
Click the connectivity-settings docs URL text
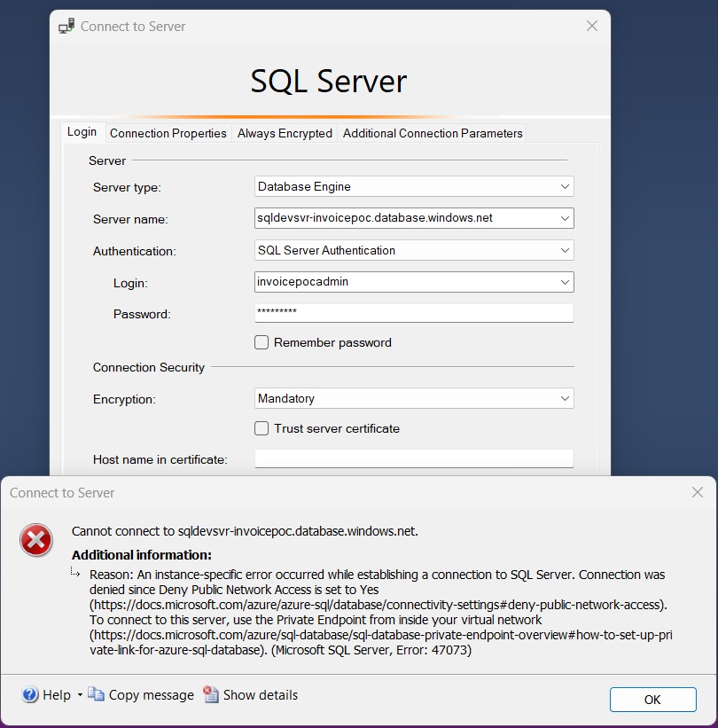tap(379, 605)
